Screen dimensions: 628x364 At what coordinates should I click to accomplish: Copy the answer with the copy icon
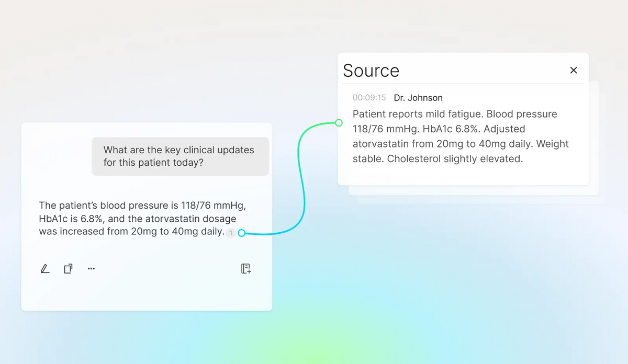(68, 269)
